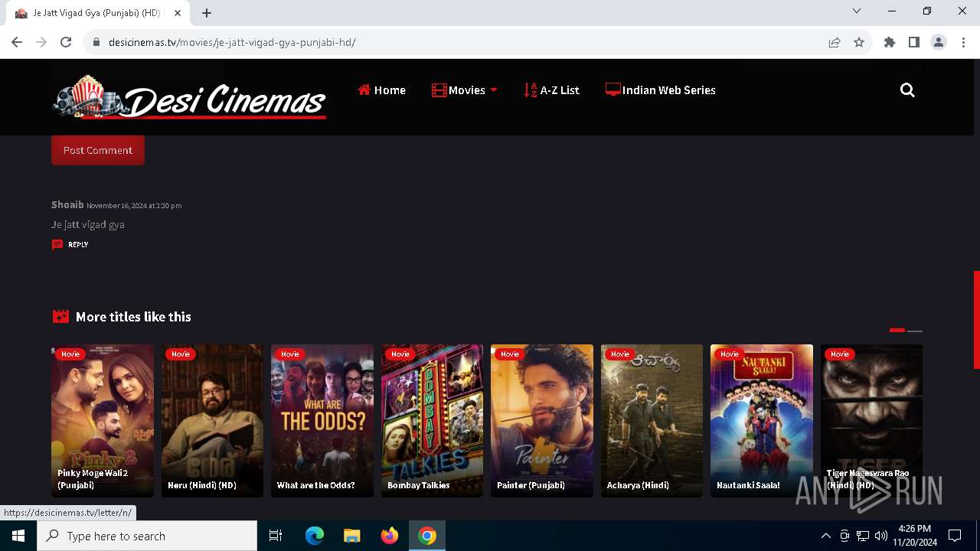Open the notification center icon
The width and height of the screenshot is (980, 551).
click(x=955, y=536)
